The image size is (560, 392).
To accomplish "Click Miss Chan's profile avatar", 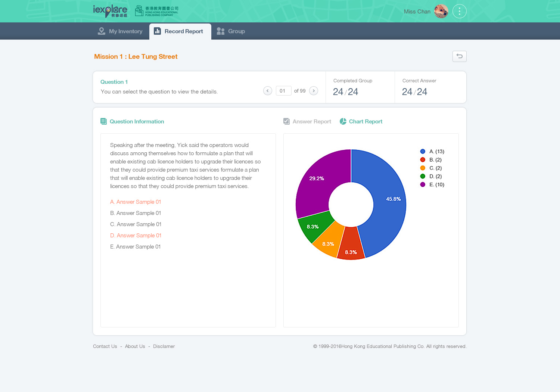I will click(441, 11).
